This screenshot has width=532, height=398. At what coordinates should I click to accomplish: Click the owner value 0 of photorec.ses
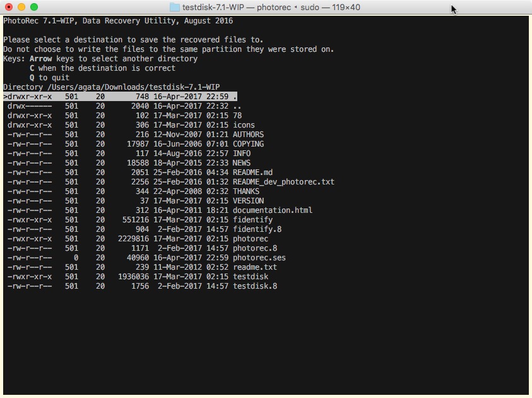(76, 258)
